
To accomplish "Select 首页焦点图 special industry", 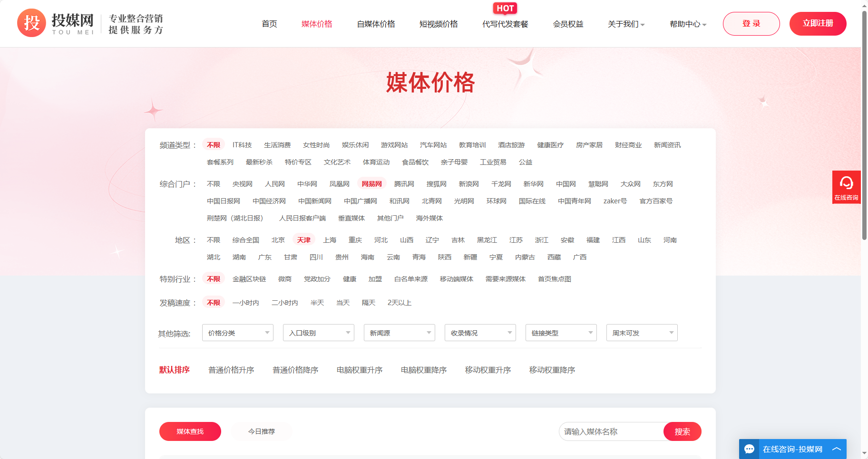I will (x=554, y=279).
